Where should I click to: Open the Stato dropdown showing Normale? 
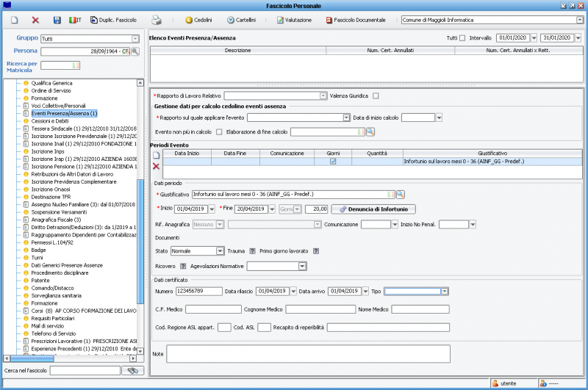tap(220, 251)
